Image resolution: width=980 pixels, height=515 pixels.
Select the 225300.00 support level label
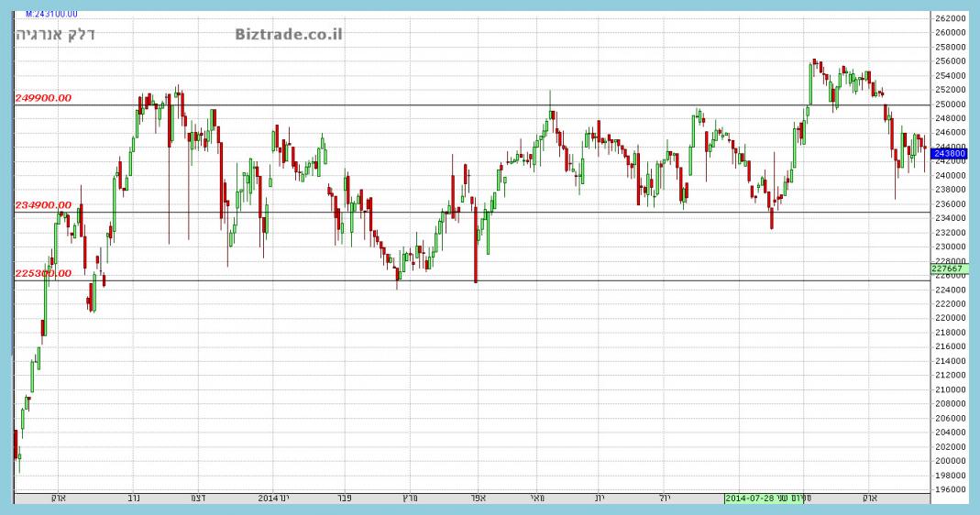[43, 273]
